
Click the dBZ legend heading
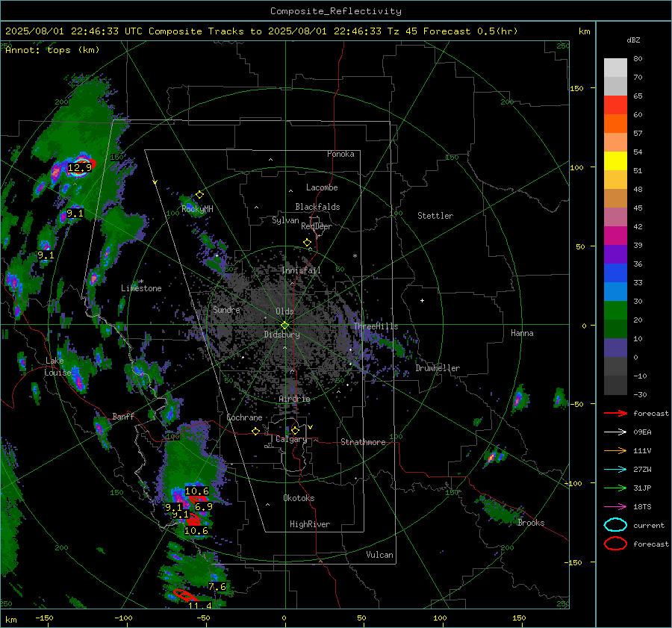tap(633, 40)
